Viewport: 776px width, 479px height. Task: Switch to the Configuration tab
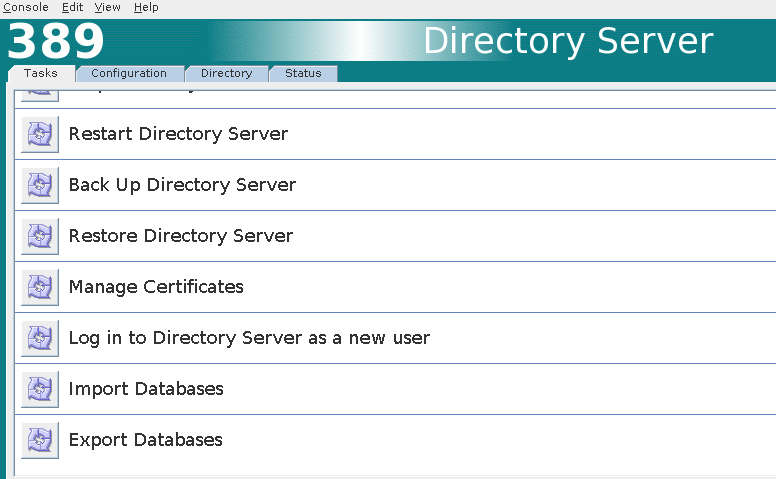(x=129, y=73)
